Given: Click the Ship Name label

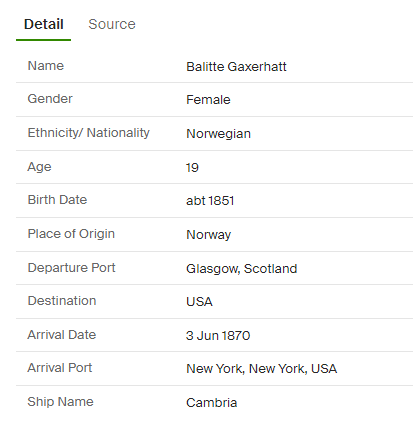Looking at the screenshot, I should 60,402.
